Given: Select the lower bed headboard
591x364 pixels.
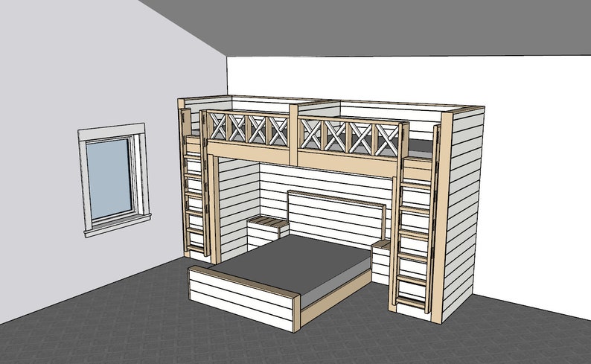Looking at the screenshot, I should [336, 217].
